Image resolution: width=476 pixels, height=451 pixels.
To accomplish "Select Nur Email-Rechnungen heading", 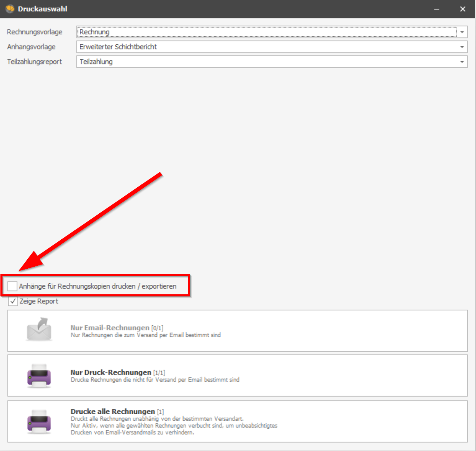I will (110, 328).
